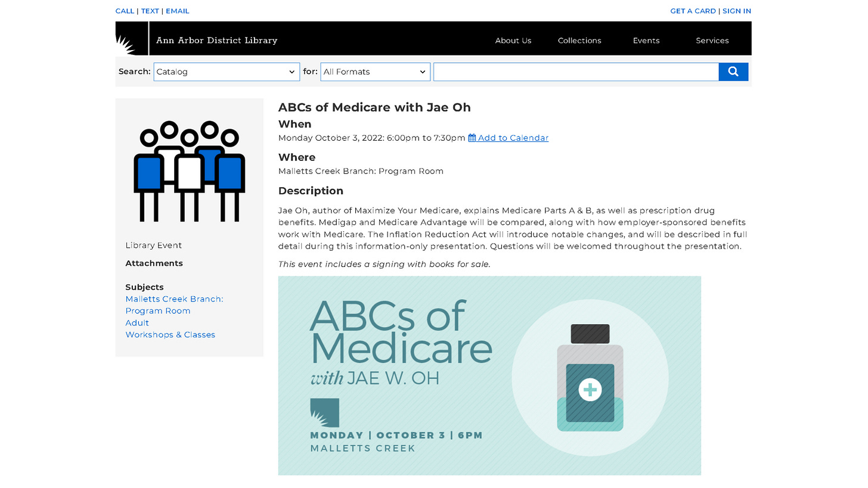Screen dimensions: 868x488
Task: Open the About Us menu
Action: click(513, 41)
